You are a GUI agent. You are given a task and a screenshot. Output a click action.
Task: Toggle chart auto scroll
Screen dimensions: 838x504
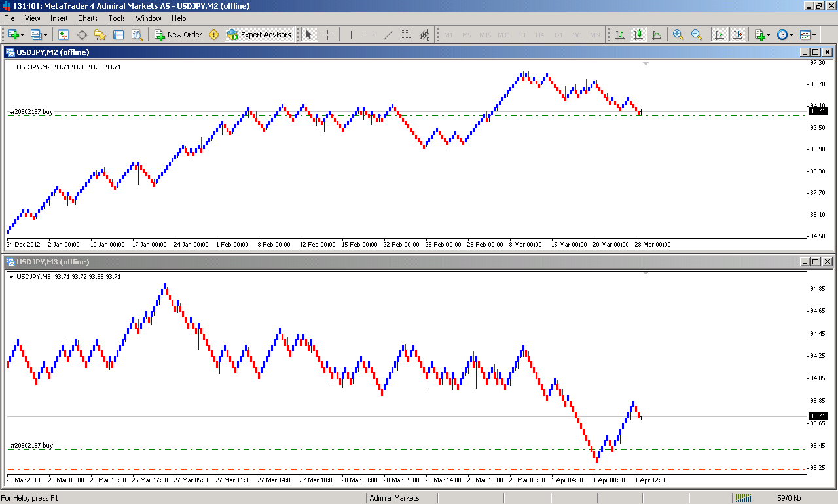coord(720,35)
